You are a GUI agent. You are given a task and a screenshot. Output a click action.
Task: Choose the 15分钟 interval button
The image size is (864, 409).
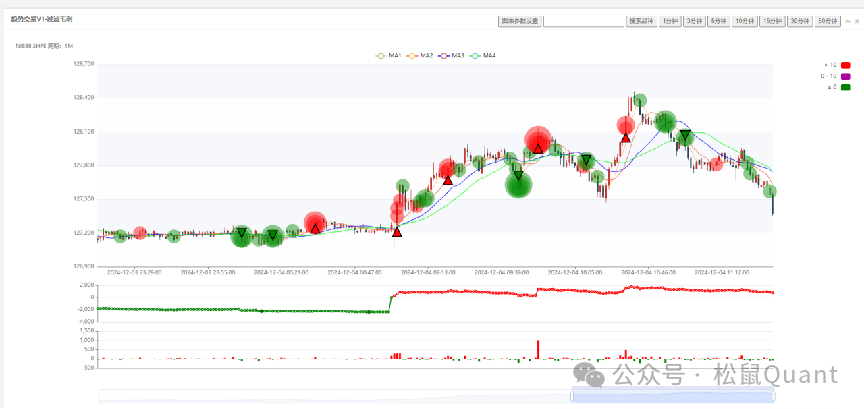point(773,20)
